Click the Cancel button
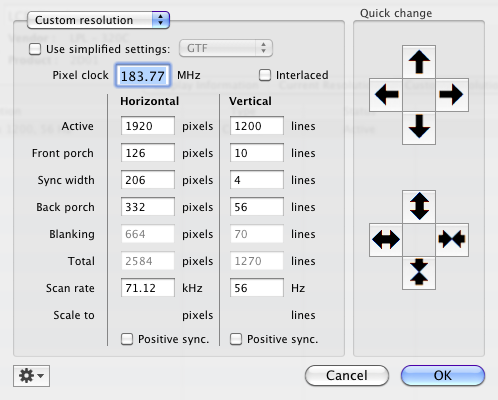This screenshot has height=400, width=498. pos(347,376)
